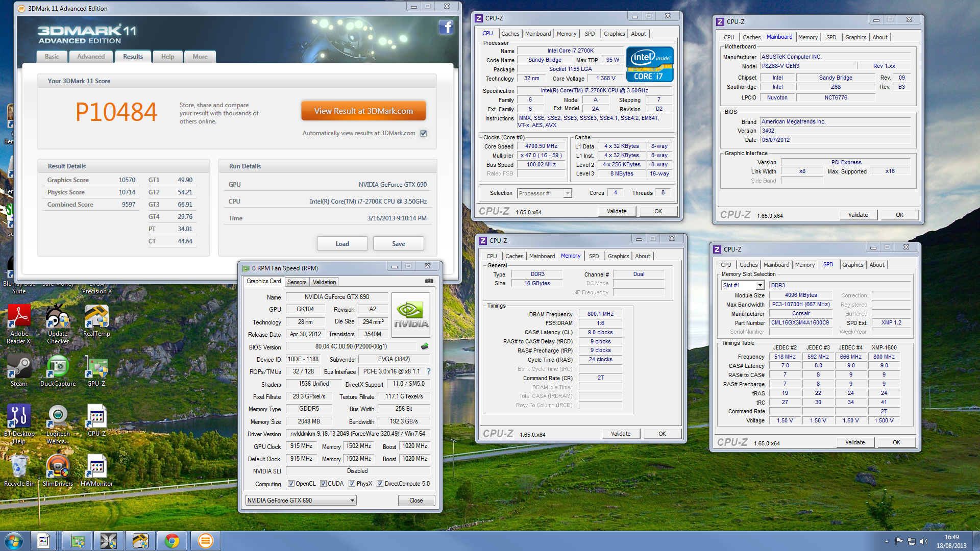Toggle automatically view results at 3DMark.com
Image resolution: width=980 pixels, height=551 pixels.
click(423, 133)
